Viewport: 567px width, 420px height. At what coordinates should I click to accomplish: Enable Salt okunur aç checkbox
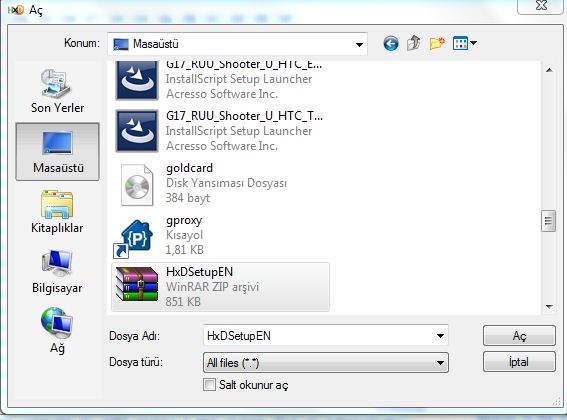click(209, 385)
